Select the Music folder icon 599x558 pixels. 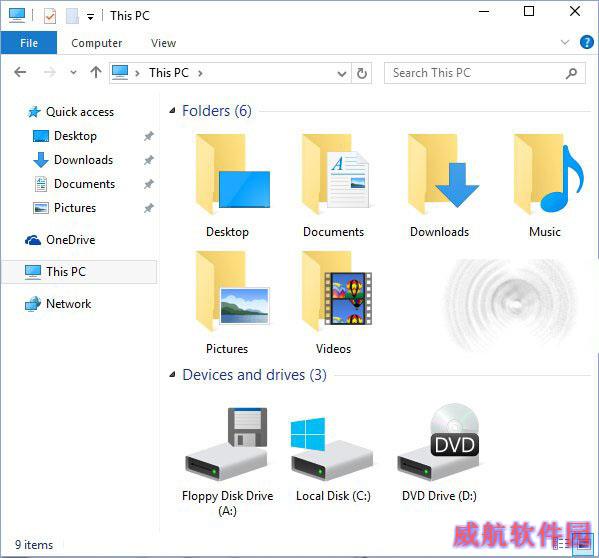coord(548,174)
